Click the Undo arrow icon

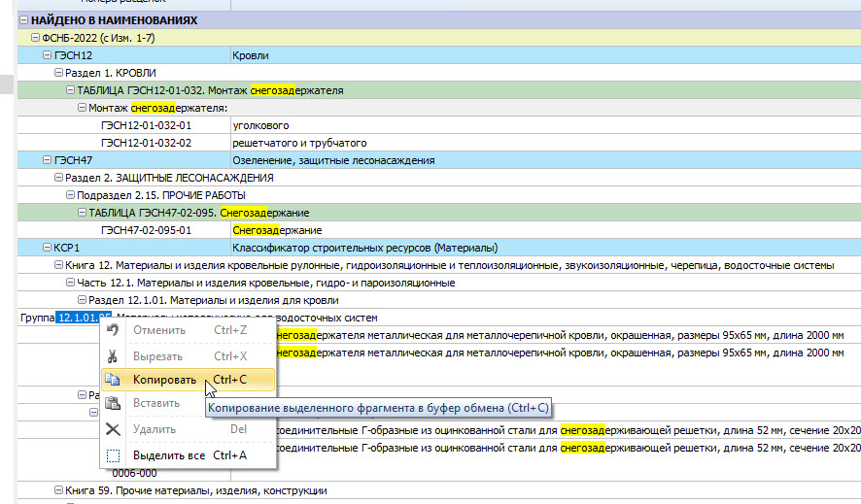coord(113,330)
